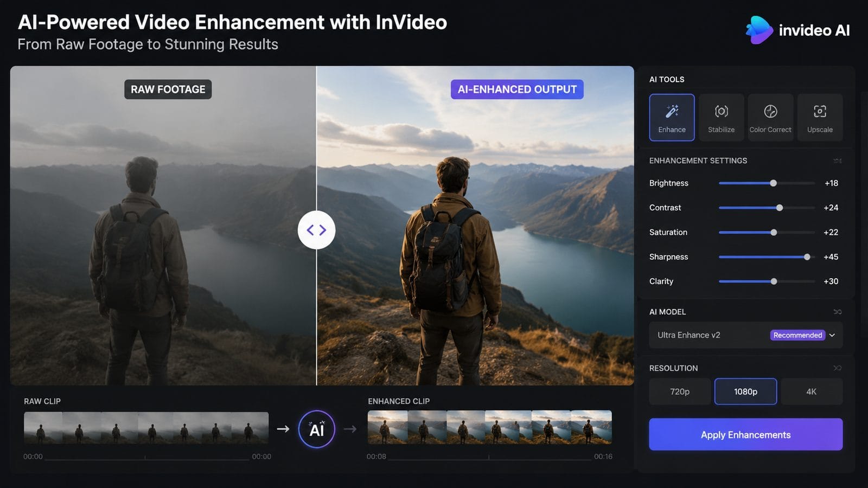Click the Apply Enhancements button
Viewport: 868px width, 488px height.
tap(746, 434)
